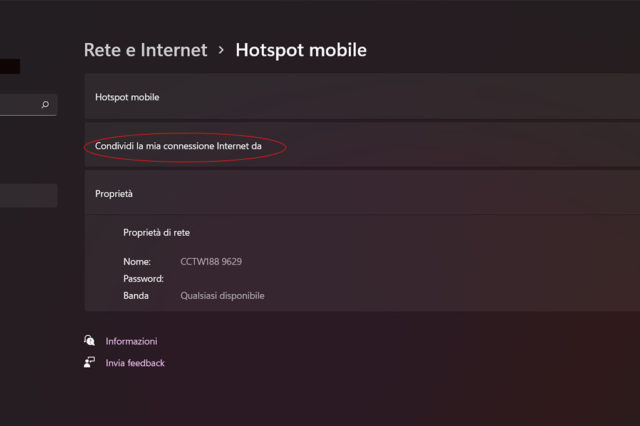Viewport: 640px width, 426px height.
Task: Click the Nome label
Action: [x=137, y=261]
